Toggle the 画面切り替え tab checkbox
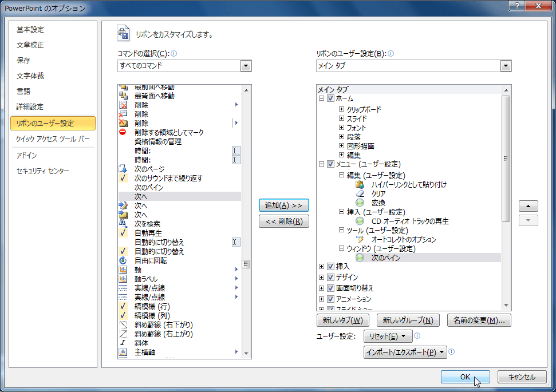This screenshot has height=392, width=556. coord(330,288)
